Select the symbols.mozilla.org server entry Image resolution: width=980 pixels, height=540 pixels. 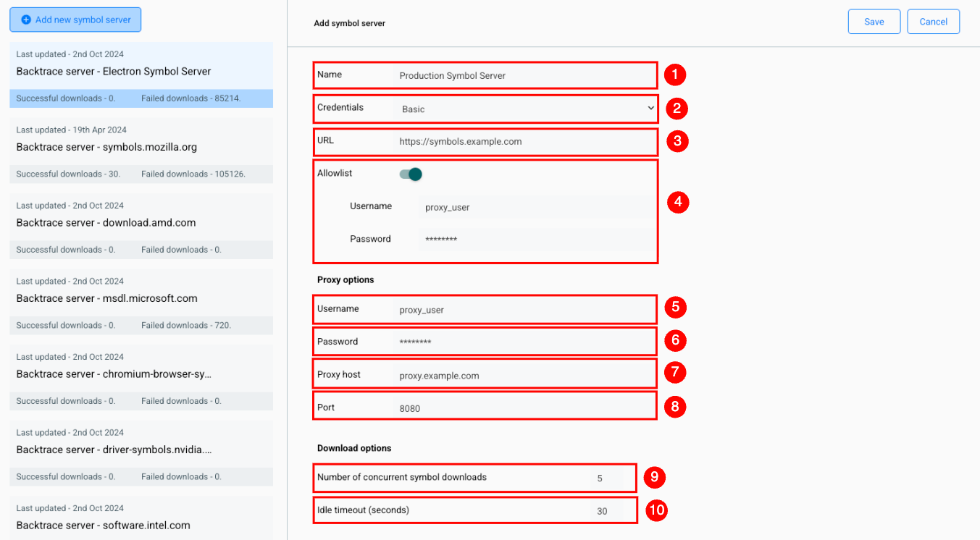pos(141,151)
